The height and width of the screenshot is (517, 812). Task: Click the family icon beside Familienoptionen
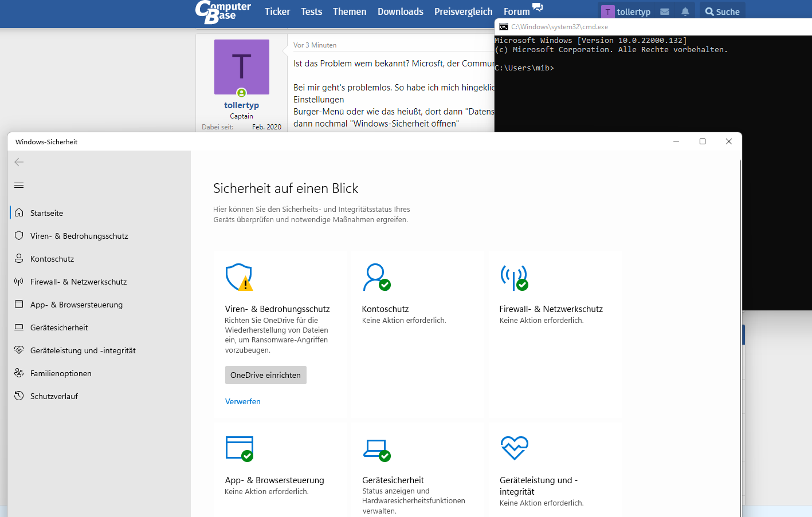pos(19,373)
